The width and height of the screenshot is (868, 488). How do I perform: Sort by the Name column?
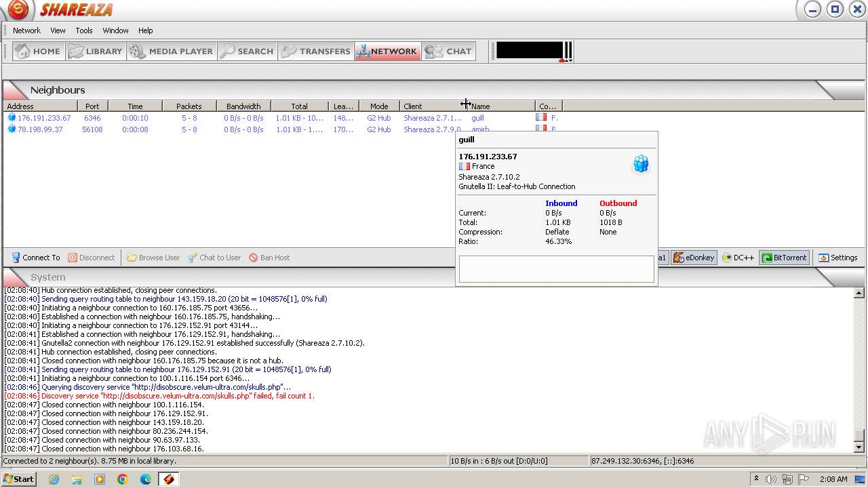point(501,106)
